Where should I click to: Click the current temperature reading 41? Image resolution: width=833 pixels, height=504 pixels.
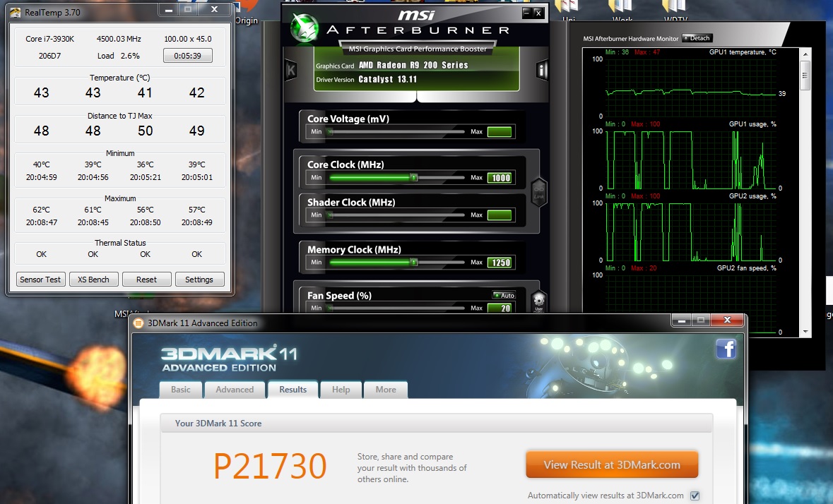(145, 92)
